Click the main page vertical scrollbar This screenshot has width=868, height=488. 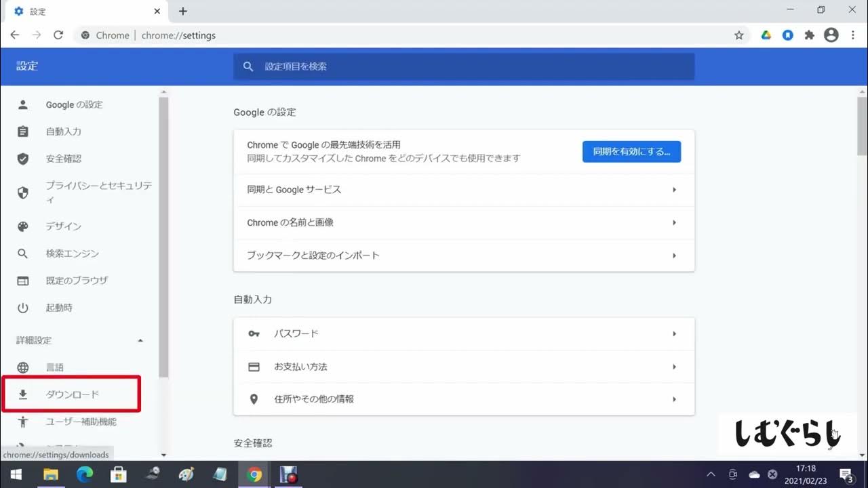(x=862, y=126)
